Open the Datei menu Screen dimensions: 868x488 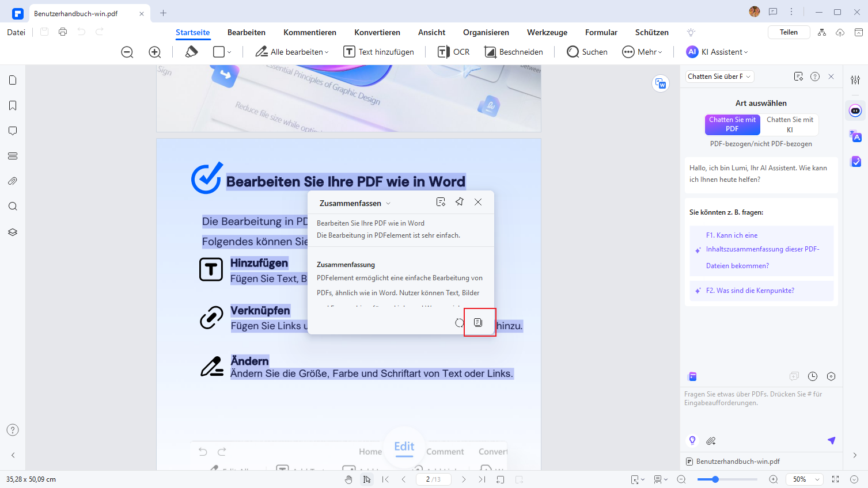tap(16, 32)
